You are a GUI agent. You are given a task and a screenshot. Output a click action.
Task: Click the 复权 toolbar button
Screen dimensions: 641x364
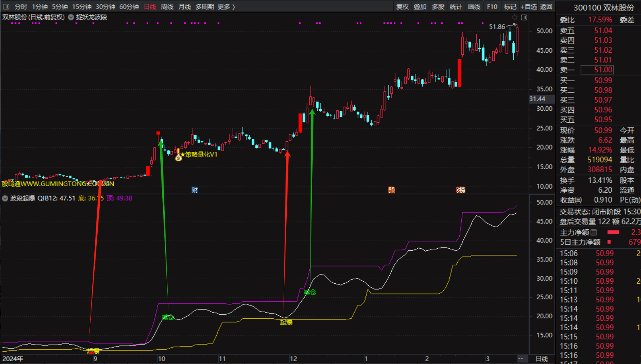(x=402, y=7)
